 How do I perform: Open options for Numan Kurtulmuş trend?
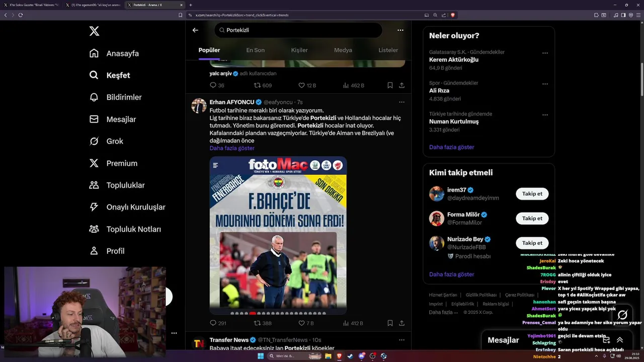[x=545, y=115]
